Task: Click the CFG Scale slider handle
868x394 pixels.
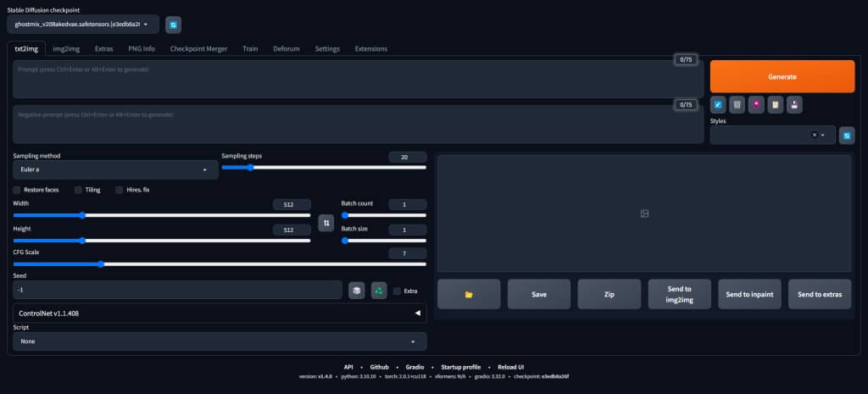Action: (101, 264)
